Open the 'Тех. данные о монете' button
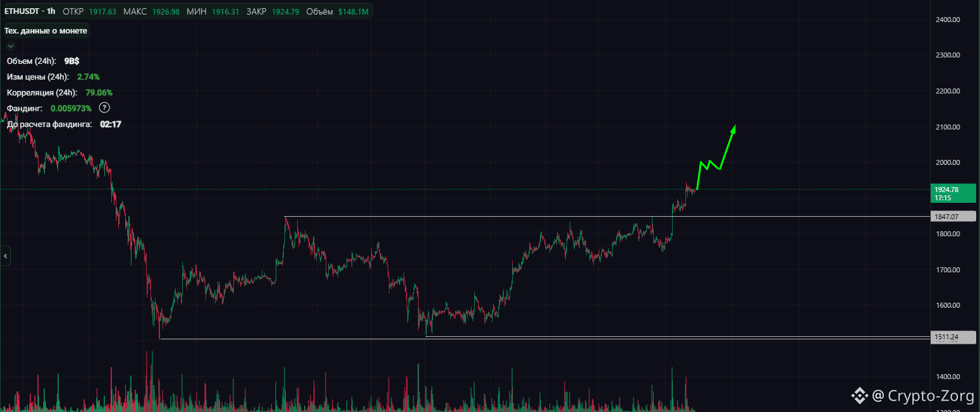The width and height of the screenshot is (980, 412). click(x=46, y=30)
